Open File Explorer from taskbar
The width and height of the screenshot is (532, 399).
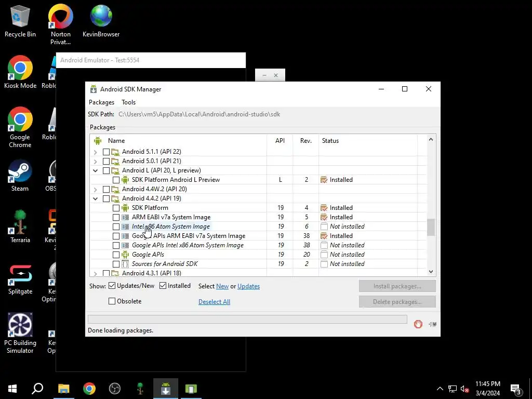tap(63, 389)
